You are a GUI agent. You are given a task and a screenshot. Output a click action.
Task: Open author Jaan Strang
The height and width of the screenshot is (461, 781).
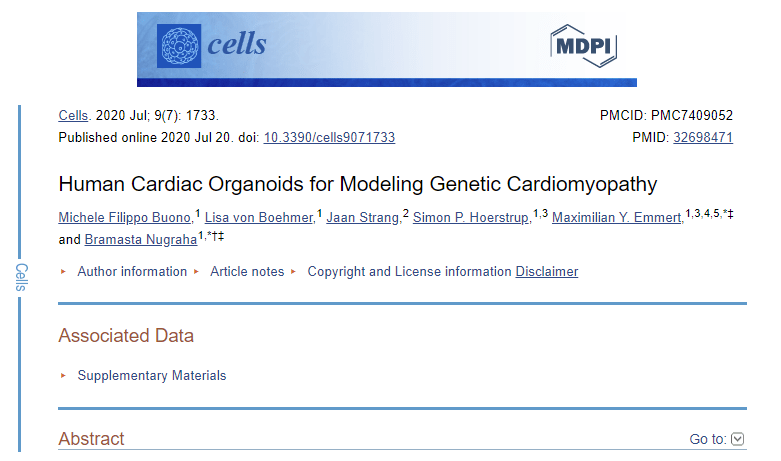(364, 218)
